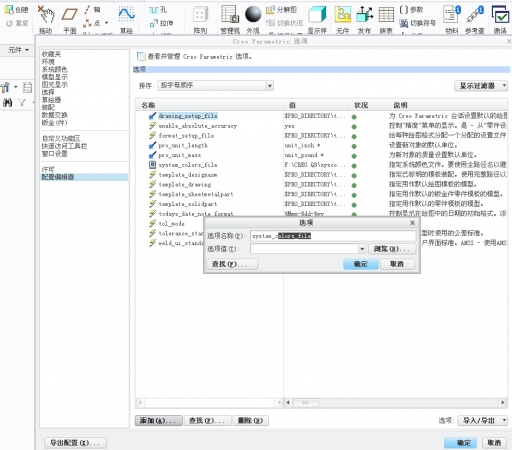Click the bottom 查找 (Find) button
The image size is (512, 450).
click(207, 420)
